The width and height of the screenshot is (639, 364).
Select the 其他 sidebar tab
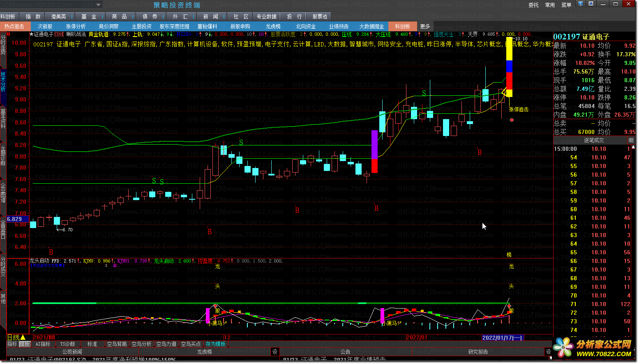[x=3, y=299]
